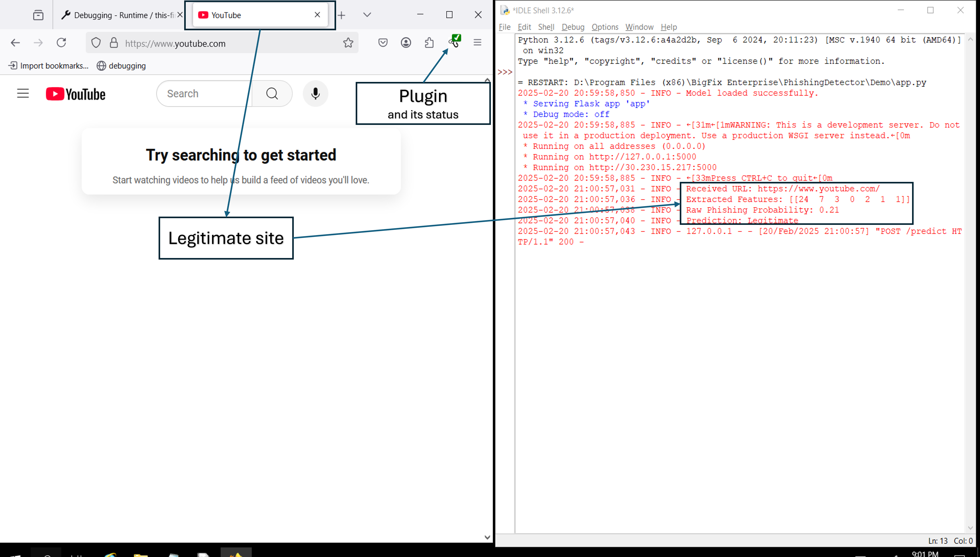
Task: Click the YouTube voice search microphone
Action: [315, 93]
